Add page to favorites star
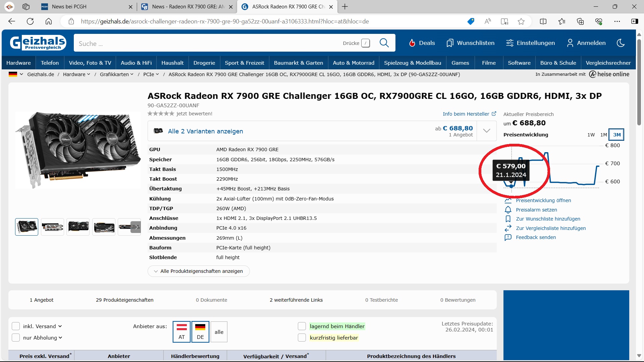 click(521, 21)
